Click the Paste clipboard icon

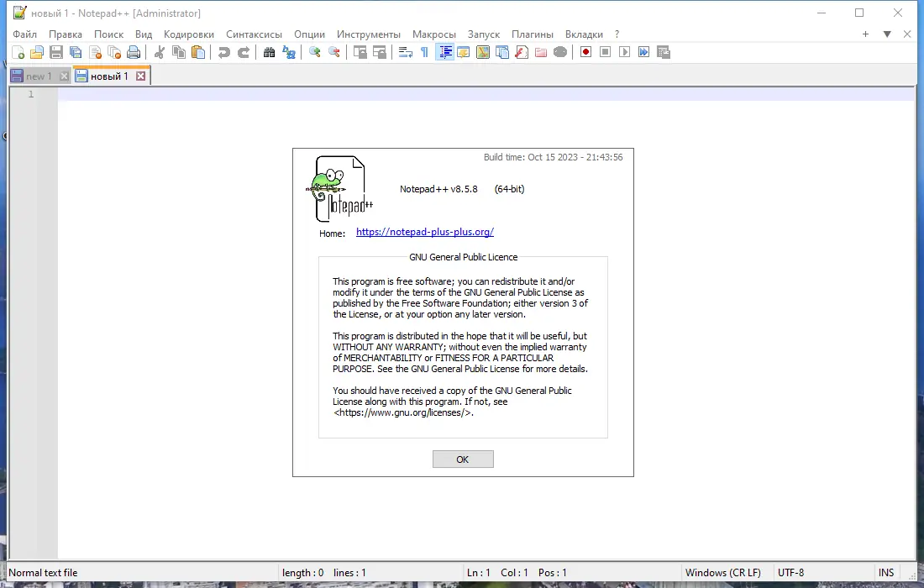pos(198,52)
